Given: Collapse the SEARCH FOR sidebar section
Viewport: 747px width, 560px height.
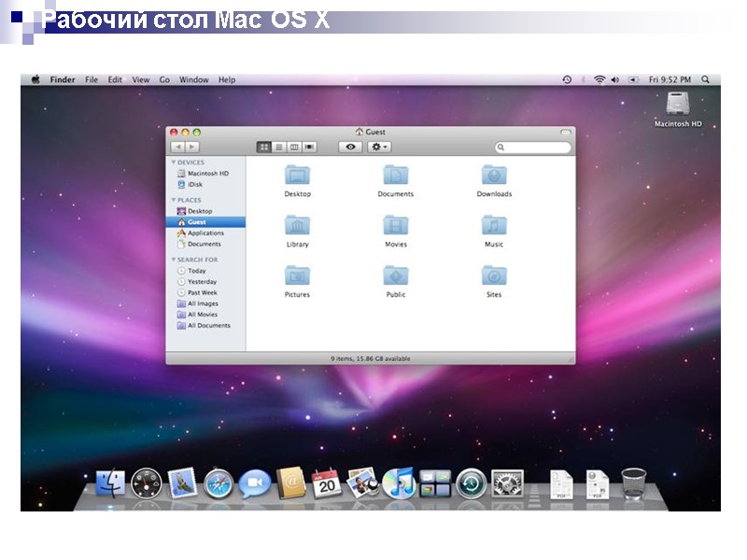Looking at the screenshot, I should click(x=173, y=259).
